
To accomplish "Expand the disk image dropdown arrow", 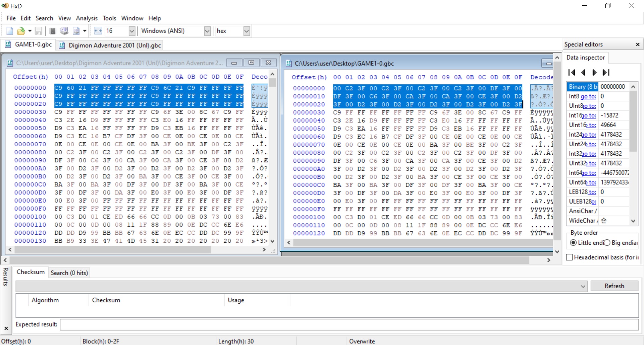I will (x=85, y=31).
